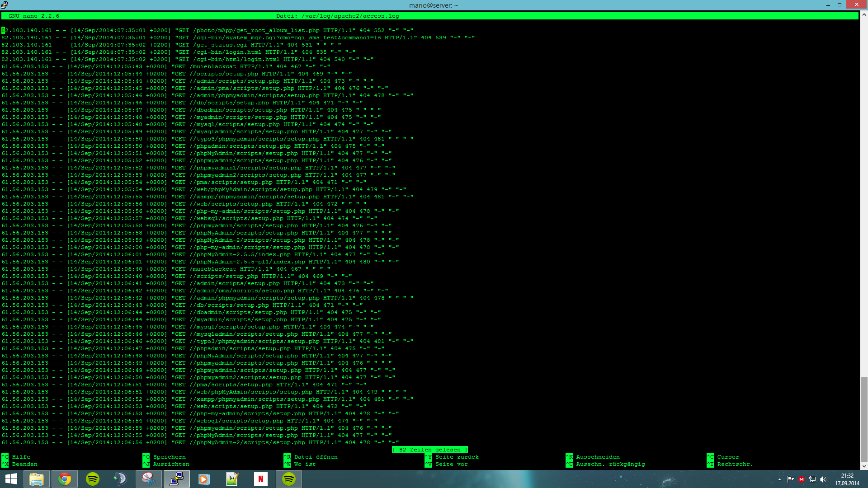
Task: Launch Windows Media Player from the taskbar
Action: [204, 479]
